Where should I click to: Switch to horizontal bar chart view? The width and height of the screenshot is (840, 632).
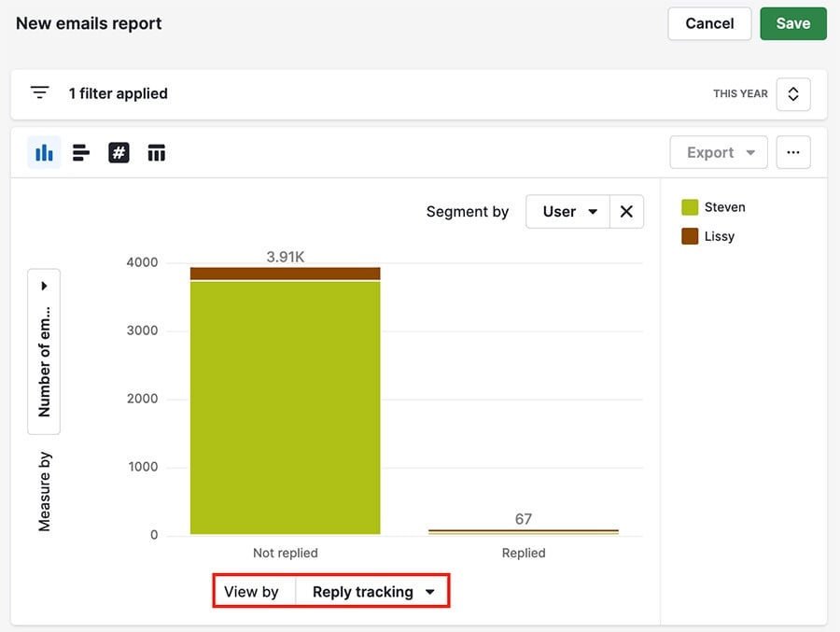click(81, 152)
